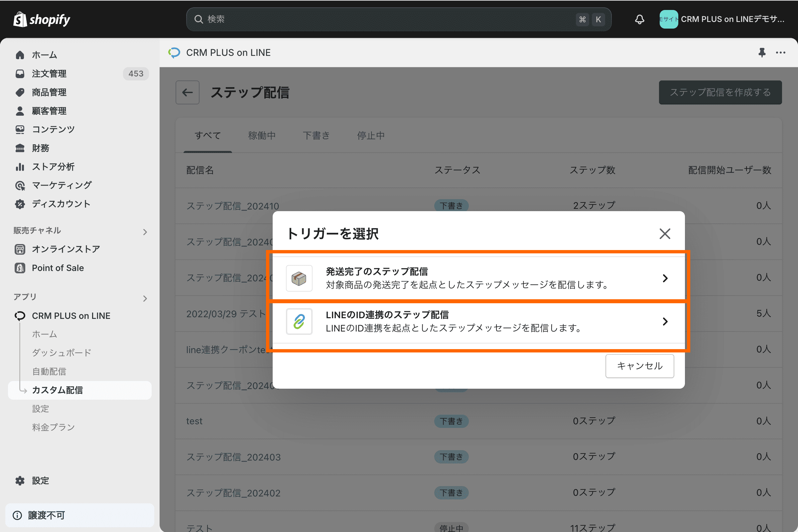Switch to the 稼働中 tab

(x=262, y=135)
